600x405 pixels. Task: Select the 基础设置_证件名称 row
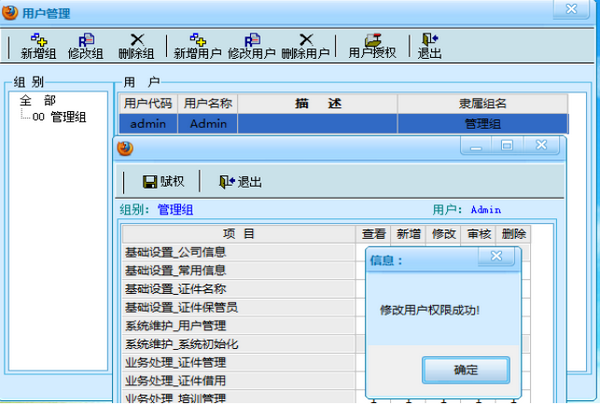[239, 289]
